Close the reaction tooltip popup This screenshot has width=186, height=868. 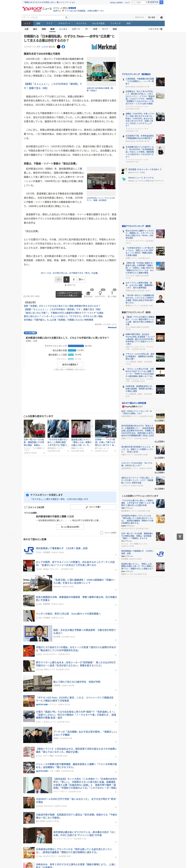(81, 293)
